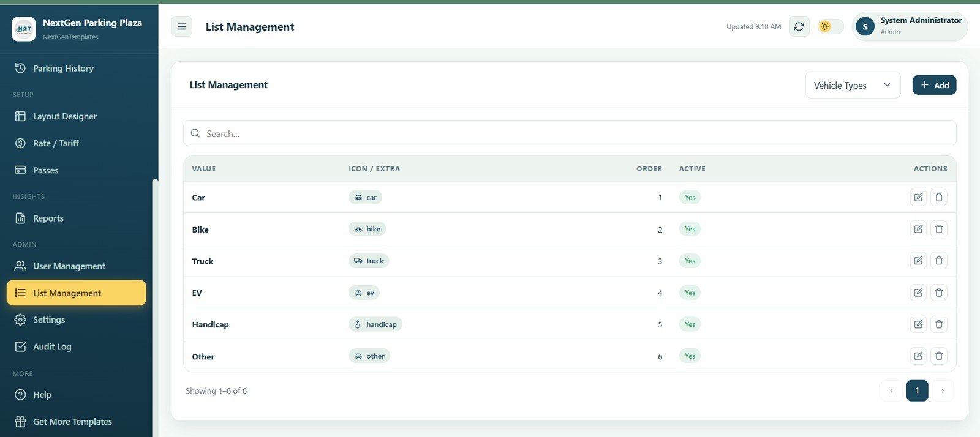Viewport: 980px width, 437px height.
Task: Delete the Handicap row
Action: [939, 324]
